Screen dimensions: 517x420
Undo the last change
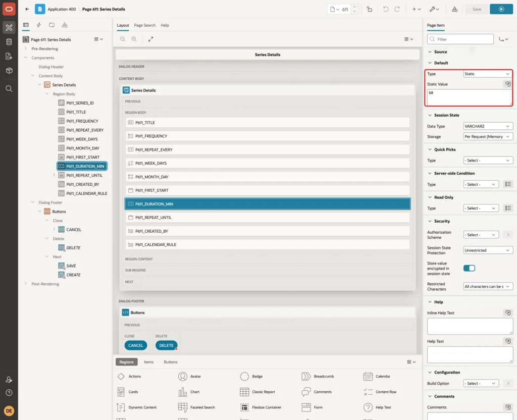pos(385,9)
